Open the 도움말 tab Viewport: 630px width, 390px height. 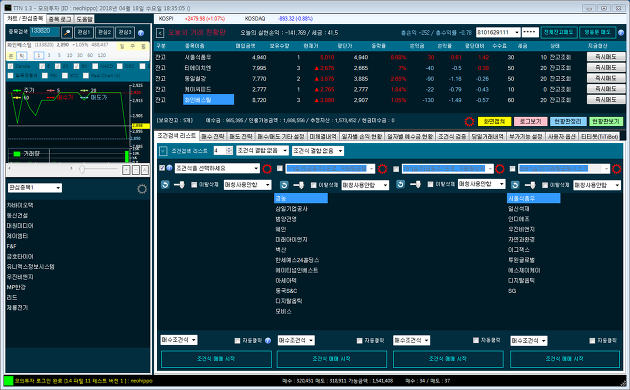84,19
